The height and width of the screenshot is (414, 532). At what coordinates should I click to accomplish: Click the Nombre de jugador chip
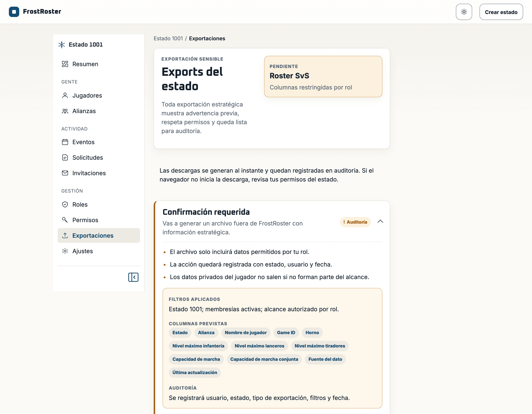pos(245,333)
